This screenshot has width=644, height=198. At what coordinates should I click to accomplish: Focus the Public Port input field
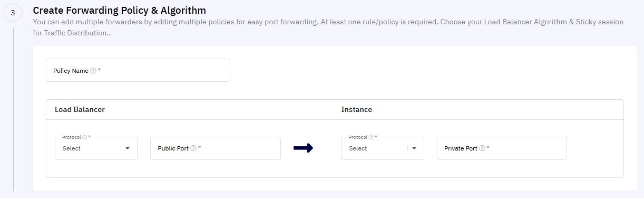tap(216, 148)
